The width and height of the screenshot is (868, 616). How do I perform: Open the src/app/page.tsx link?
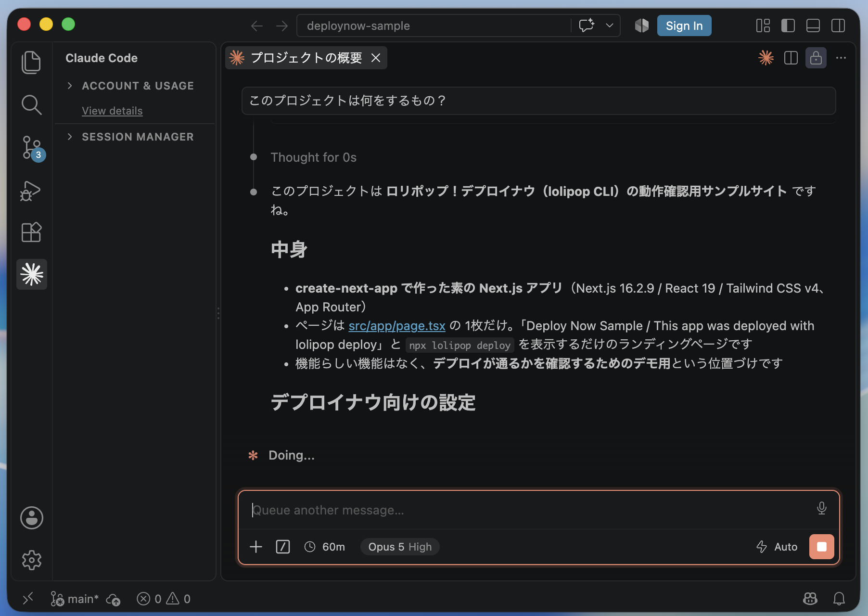coord(397,326)
